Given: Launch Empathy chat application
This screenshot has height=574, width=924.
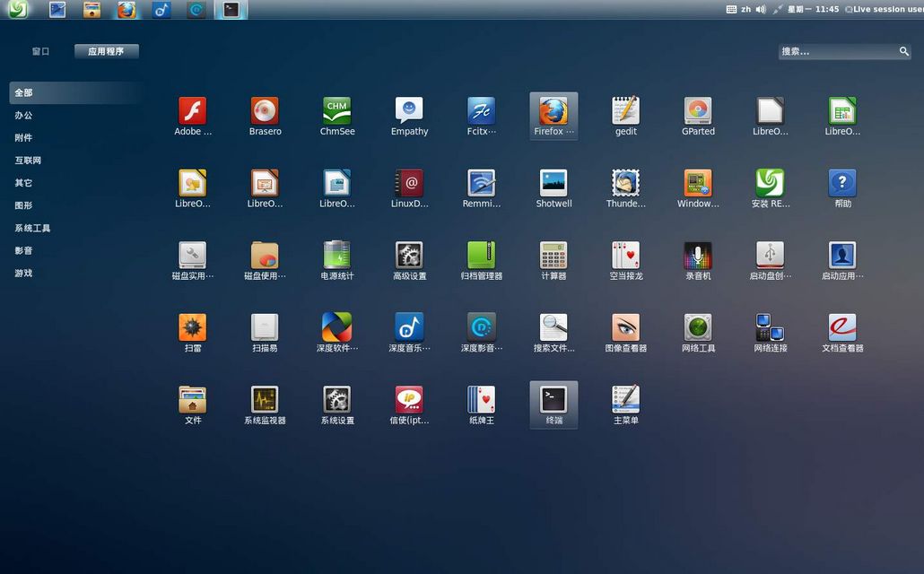Looking at the screenshot, I should coord(409,111).
